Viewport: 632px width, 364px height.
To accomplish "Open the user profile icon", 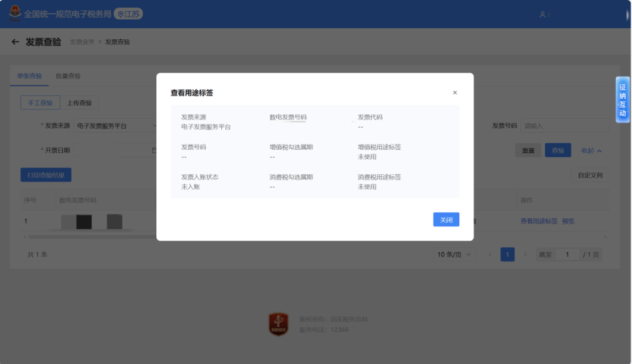I will [542, 15].
